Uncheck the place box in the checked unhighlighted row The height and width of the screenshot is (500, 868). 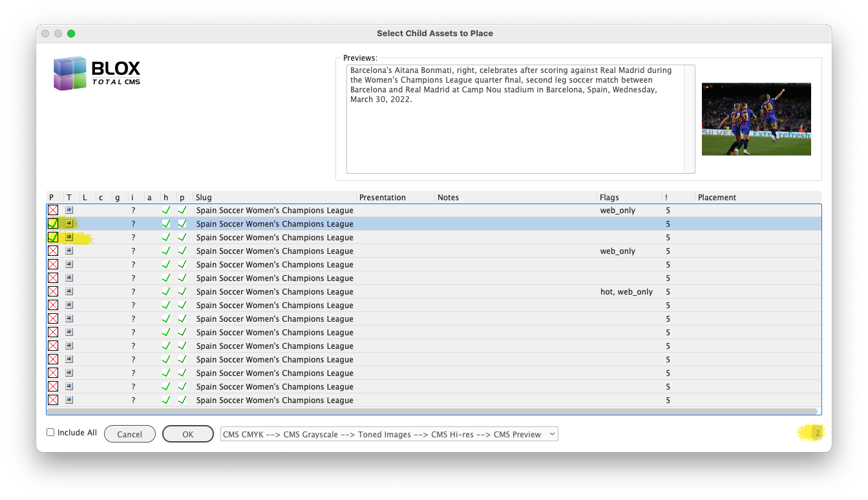tap(53, 237)
